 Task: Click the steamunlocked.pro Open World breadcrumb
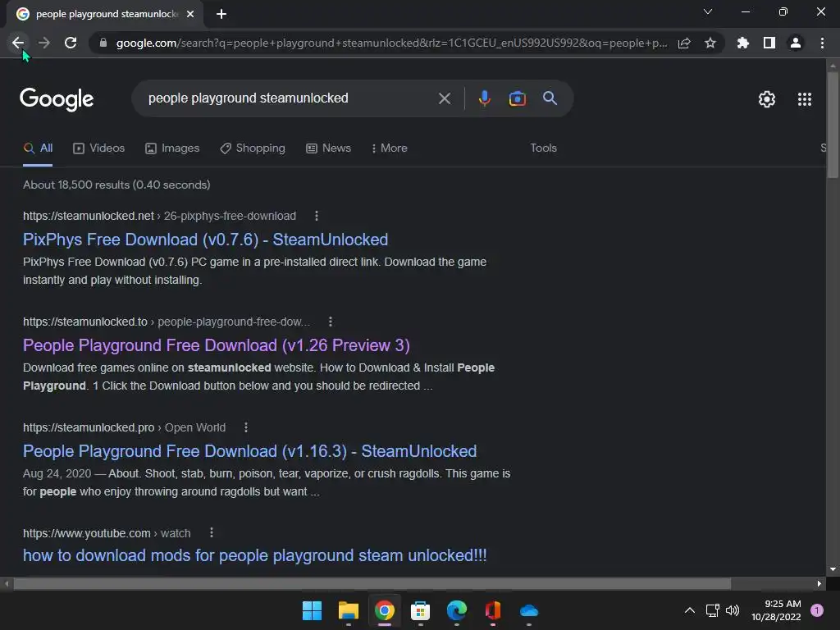(x=125, y=427)
